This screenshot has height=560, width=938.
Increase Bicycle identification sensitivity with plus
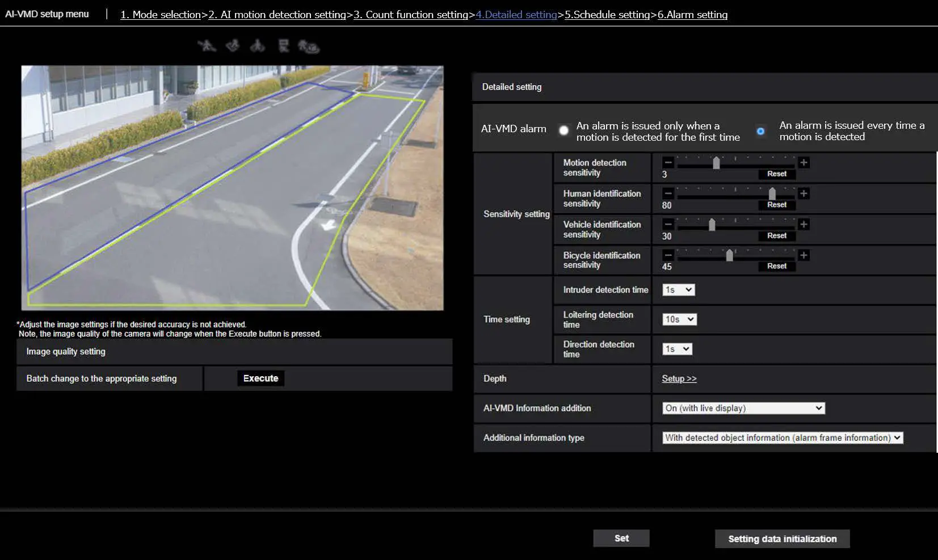(x=804, y=255)
